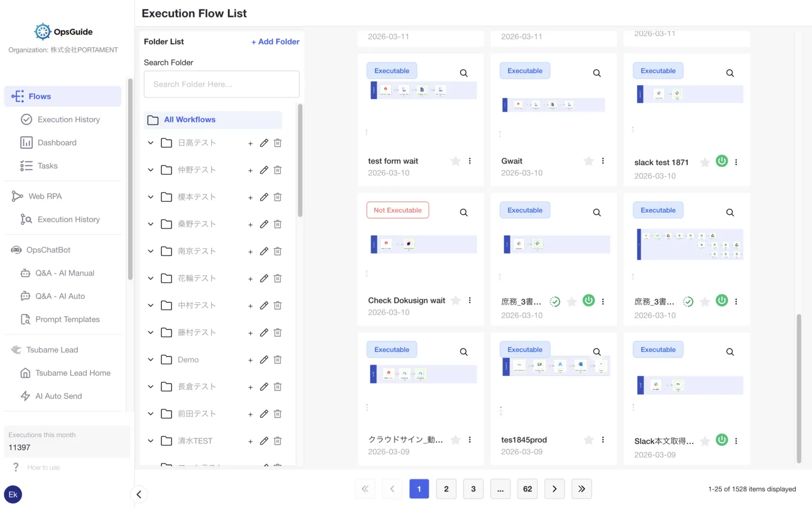
Task: Star the tes1845prod flow
Action: 588,440
